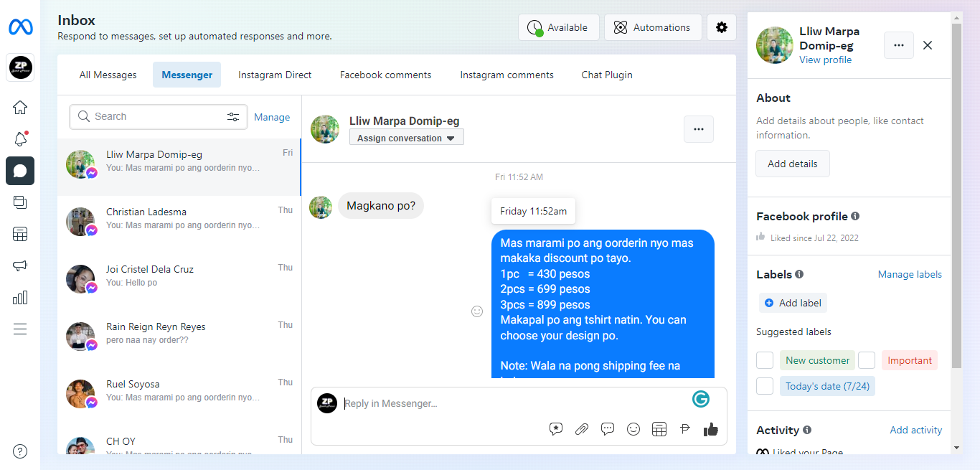
Task: Close the contact profile panel
Action: [x=928, y=45]
